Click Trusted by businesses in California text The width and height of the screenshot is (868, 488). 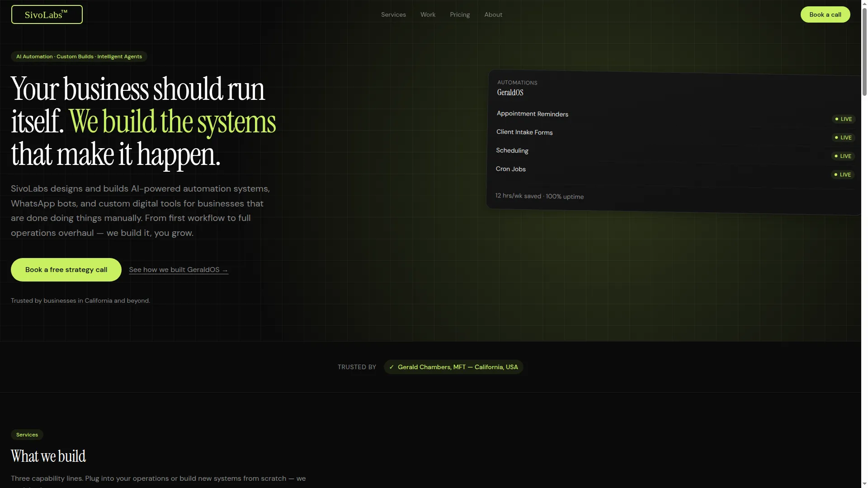80,300
